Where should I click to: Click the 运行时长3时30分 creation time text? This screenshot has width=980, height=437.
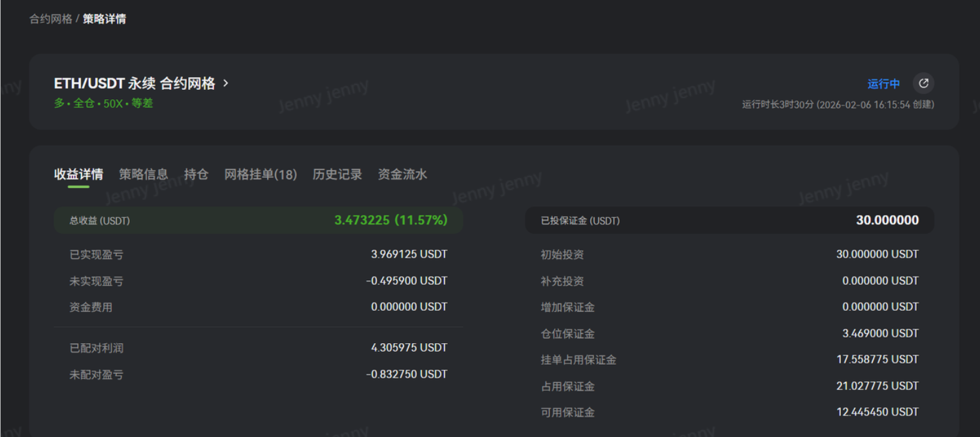pos(838,104)
